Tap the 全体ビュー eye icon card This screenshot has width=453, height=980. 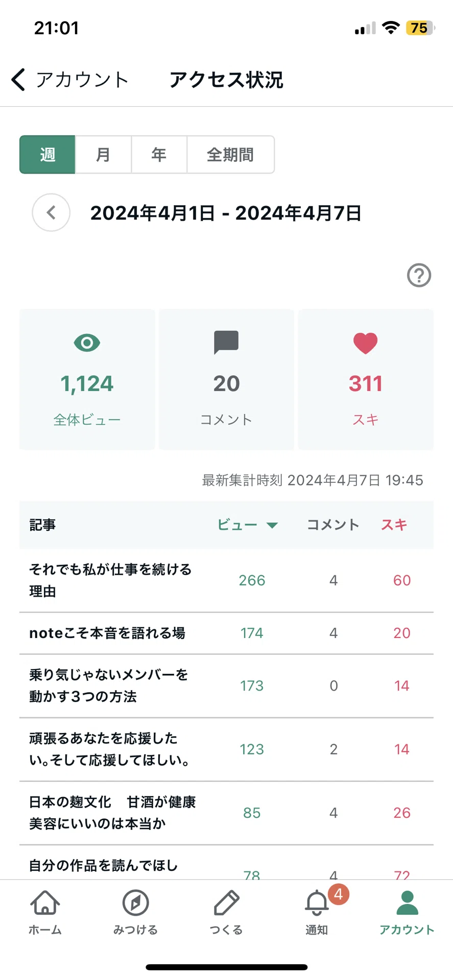[87, 379]
